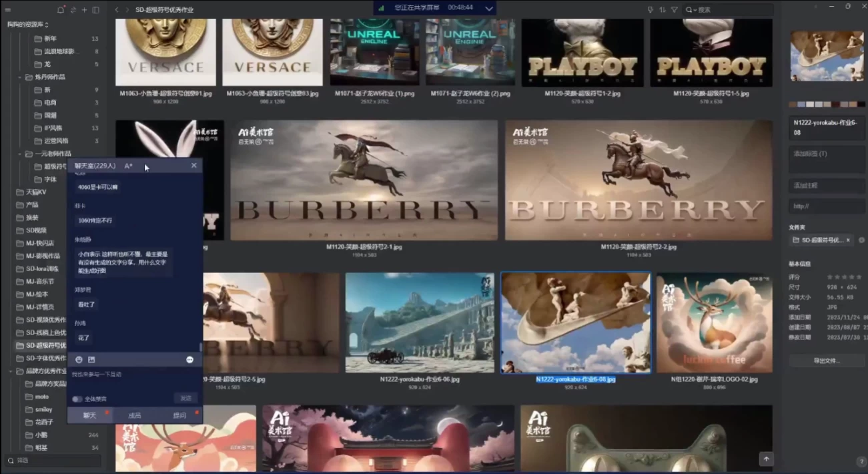Click the notification bell icon in sidebar header
This screenshot has height=474, width=868.
61,10
